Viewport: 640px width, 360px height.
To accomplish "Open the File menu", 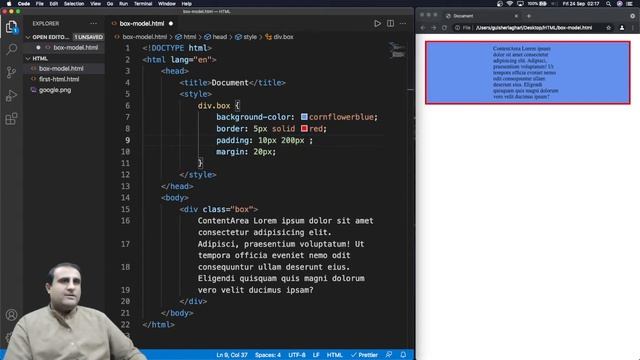I will point(40,4).
